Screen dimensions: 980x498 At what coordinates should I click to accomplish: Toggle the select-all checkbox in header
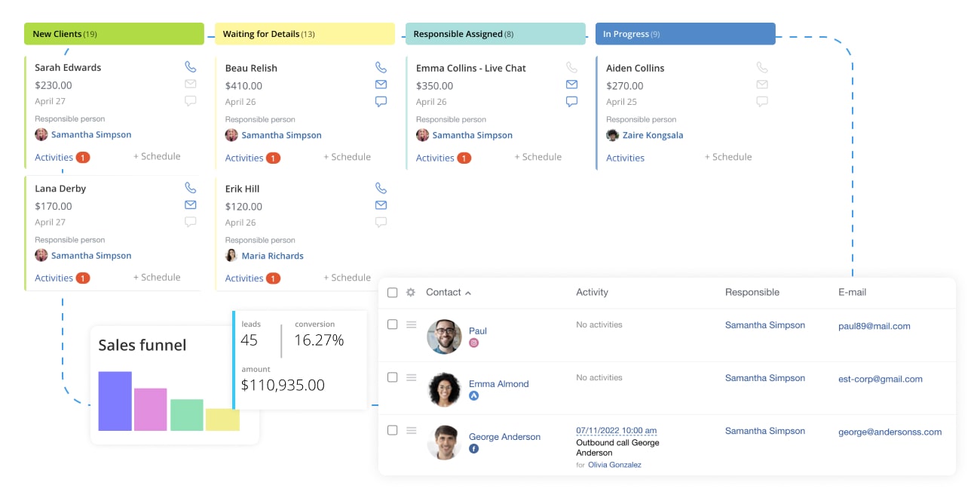click(392, 293)
